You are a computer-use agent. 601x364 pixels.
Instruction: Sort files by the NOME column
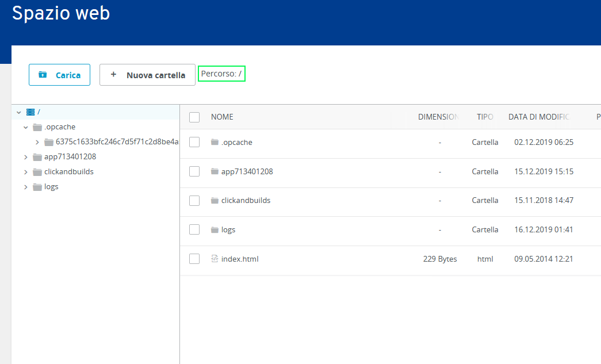click(222, 117)
